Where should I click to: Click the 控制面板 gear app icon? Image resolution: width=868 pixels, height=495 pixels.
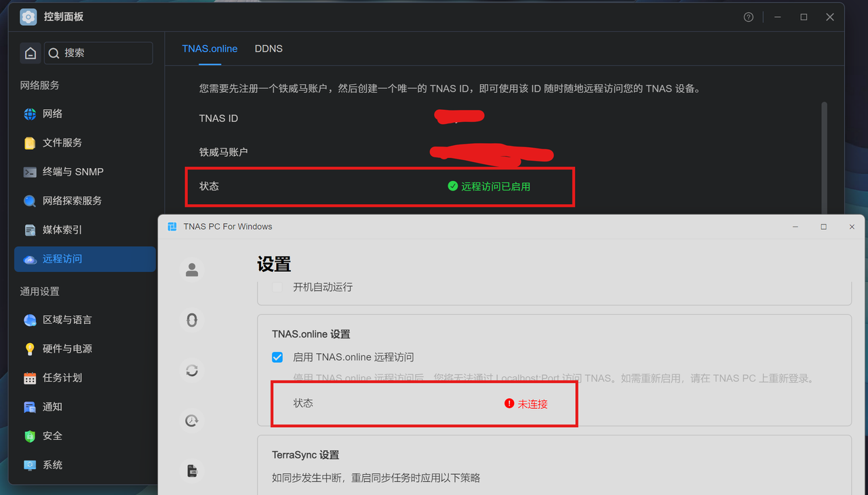28,17
